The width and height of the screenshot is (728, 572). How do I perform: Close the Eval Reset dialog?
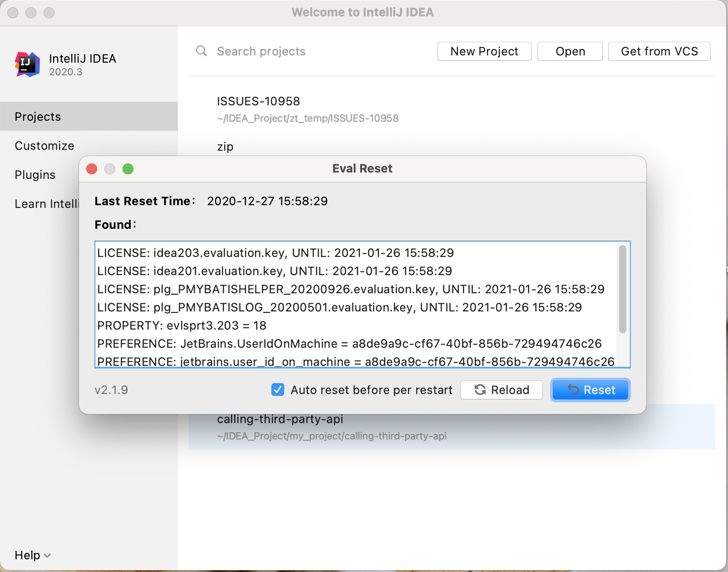92,169
